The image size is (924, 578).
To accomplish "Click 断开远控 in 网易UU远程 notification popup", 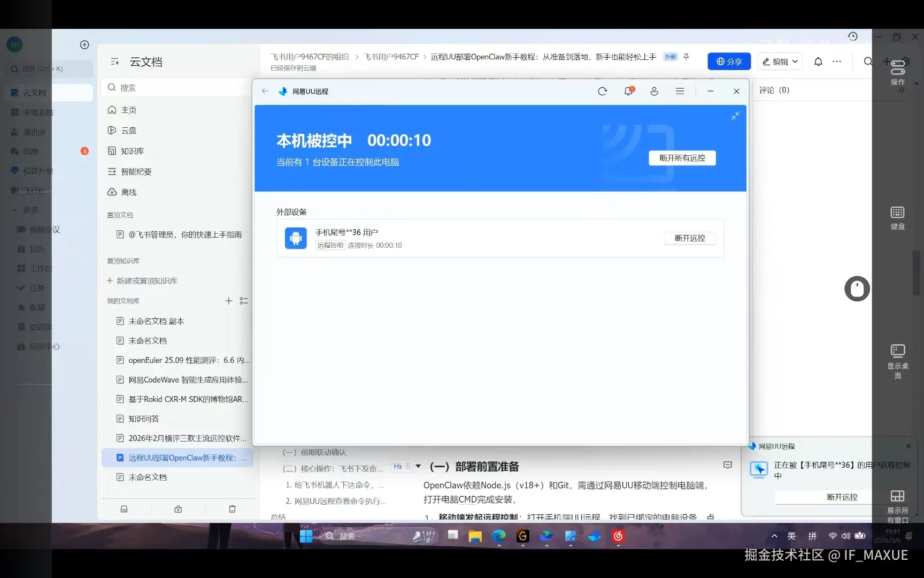I will tap(842, 497).
